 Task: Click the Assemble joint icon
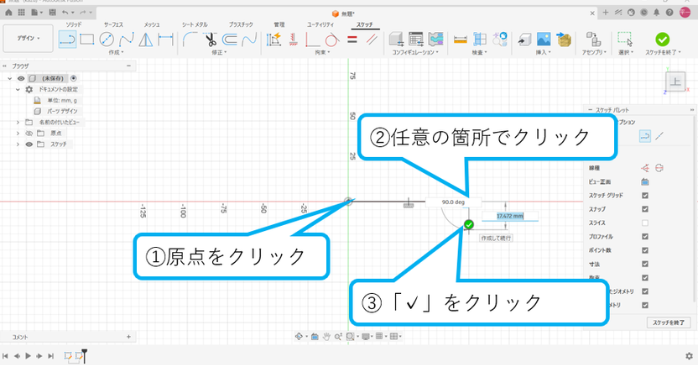coord(593,39)
